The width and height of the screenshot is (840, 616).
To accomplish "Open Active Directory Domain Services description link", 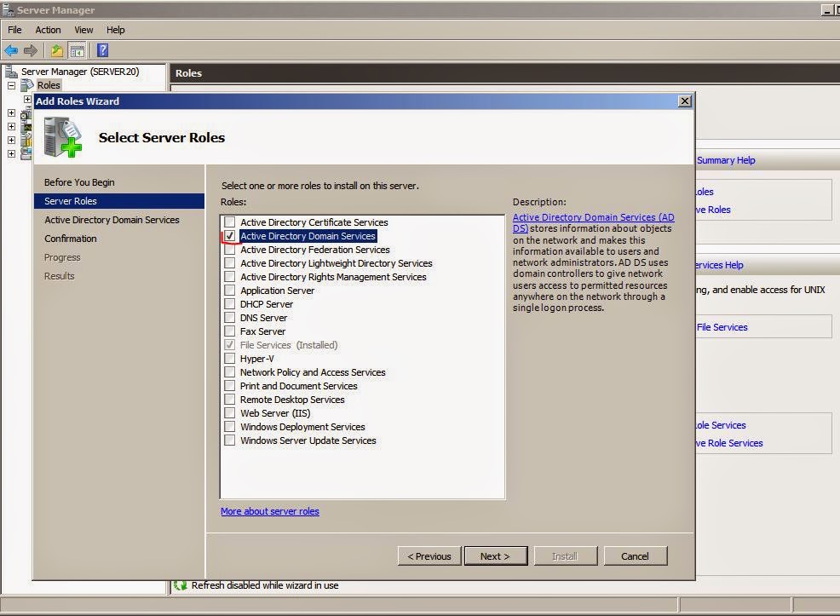I will point(593,222).
